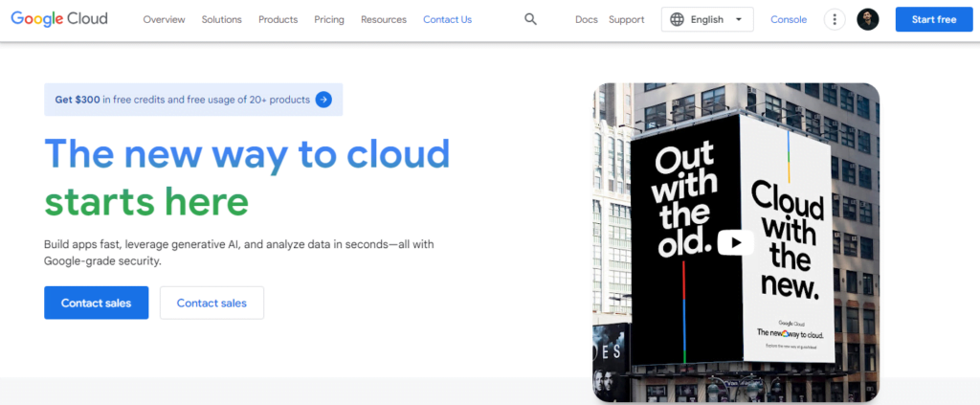Open the search magnifier icon

click(x=530, y=19)
